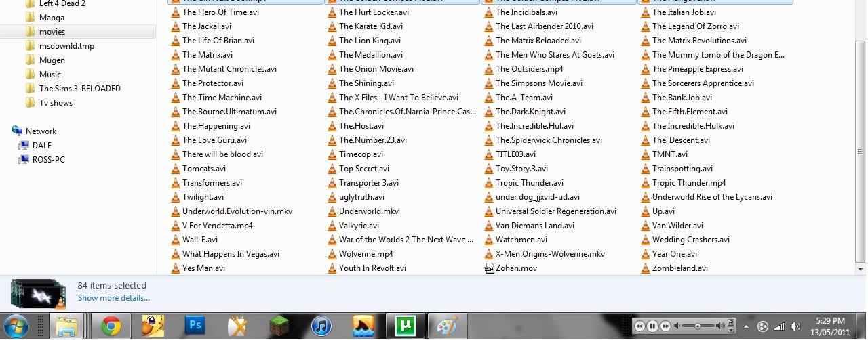Open the Windows Start orb

(x=16, y=326)
